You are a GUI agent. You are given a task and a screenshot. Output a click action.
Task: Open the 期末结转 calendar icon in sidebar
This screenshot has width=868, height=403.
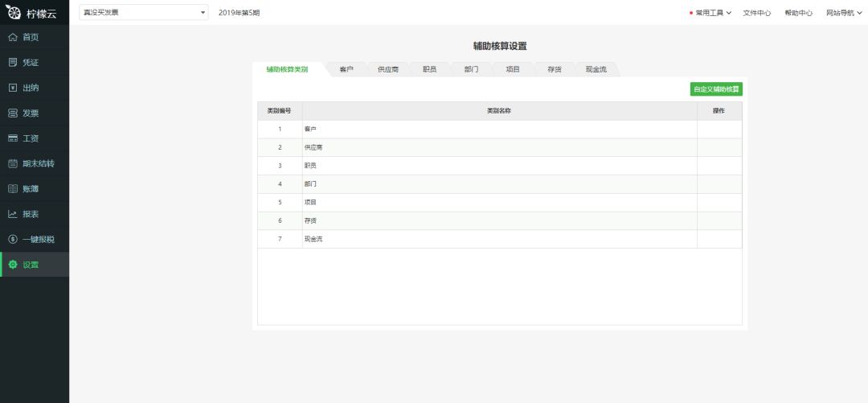(13, 163)
